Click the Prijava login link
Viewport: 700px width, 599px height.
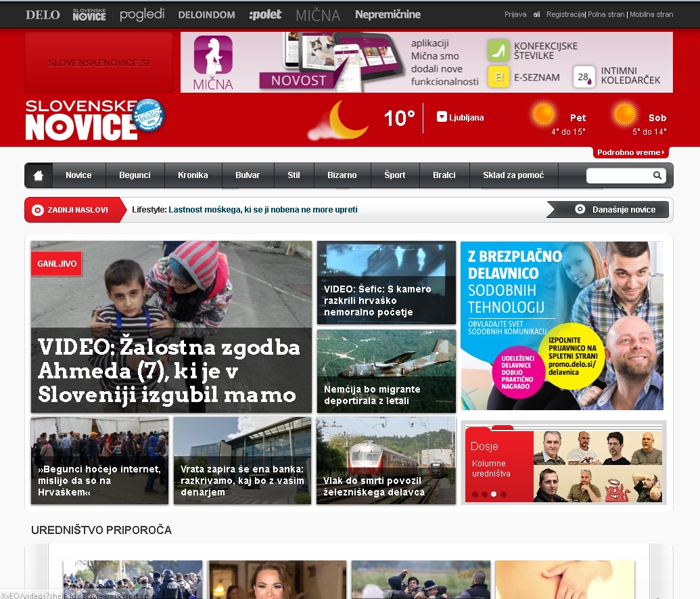515,14
